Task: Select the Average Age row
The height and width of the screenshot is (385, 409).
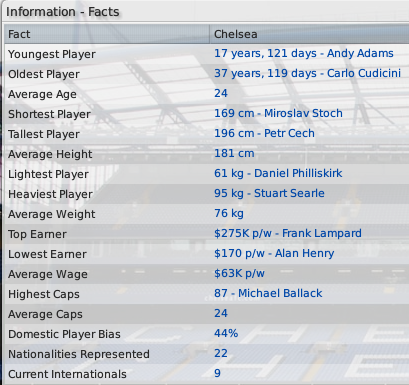Action: (207, 94)
